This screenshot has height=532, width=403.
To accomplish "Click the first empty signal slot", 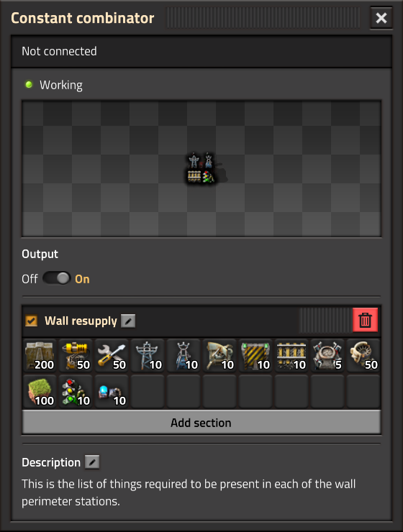I will click(148, 392).
